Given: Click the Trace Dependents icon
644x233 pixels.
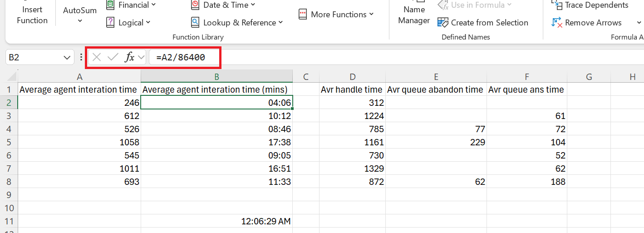Looking at the screenshot, I should [556, 5].
